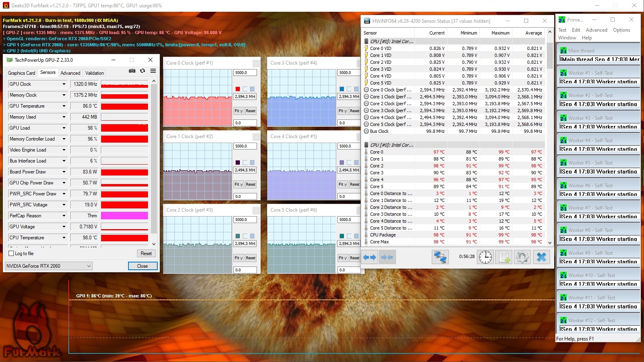Click Prime95 Worker #6 window icon
The width and height of the screenshot is (644, 362).
[x=563, y=186]
